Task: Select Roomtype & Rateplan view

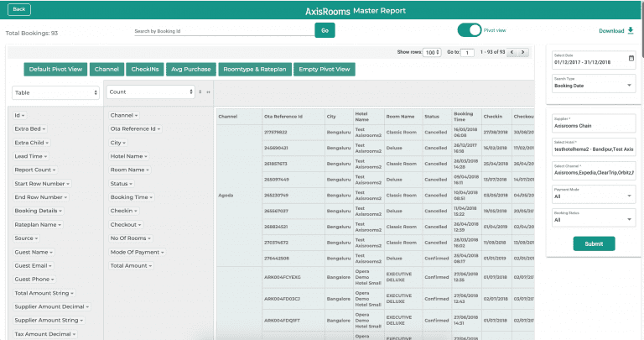Action: 256,69
